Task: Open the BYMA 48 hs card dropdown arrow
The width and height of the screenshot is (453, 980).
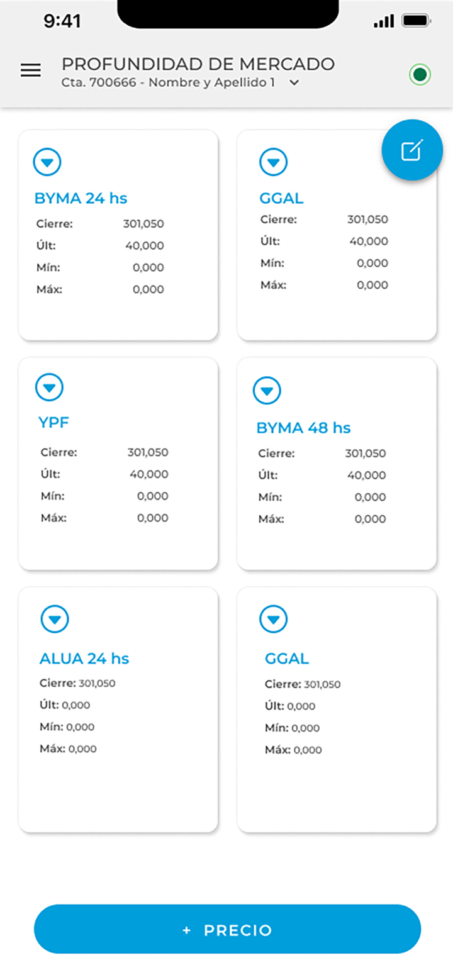Action: pyautogui.click(x=267, y=391)
